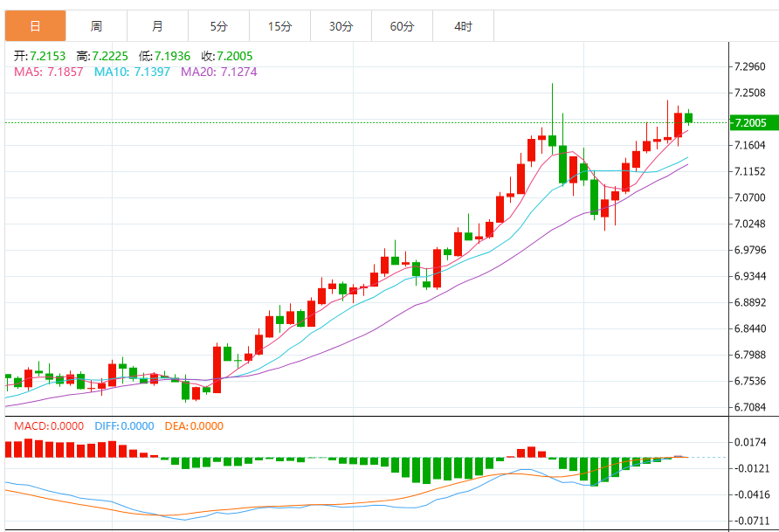Open the 5分 timeframe tab

[218, 26]
